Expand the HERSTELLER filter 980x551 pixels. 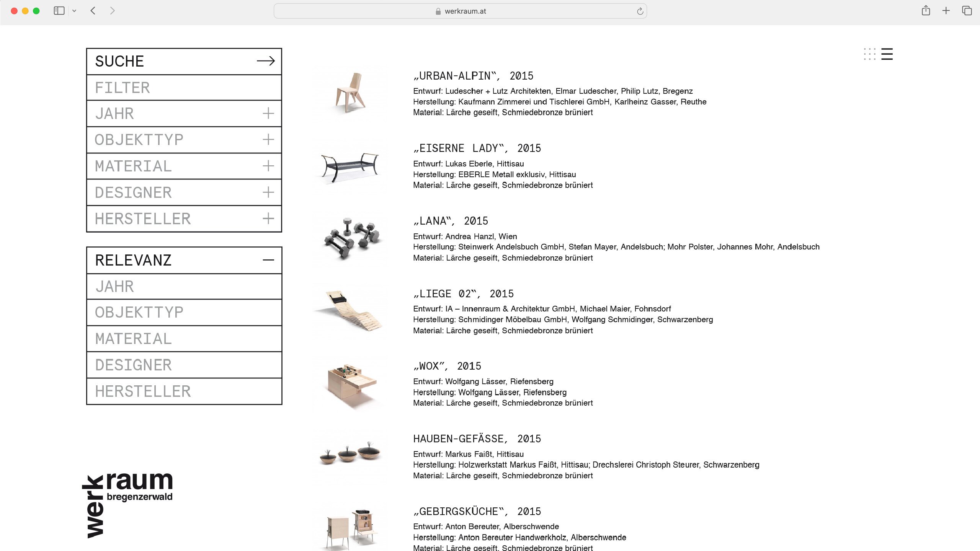(x=268, y=218)
